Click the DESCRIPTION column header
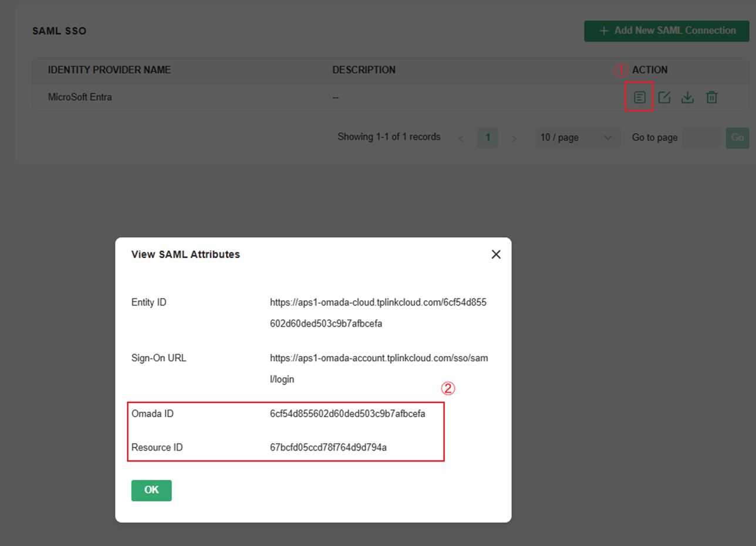The image size is (756, 546). click(364, 70)
